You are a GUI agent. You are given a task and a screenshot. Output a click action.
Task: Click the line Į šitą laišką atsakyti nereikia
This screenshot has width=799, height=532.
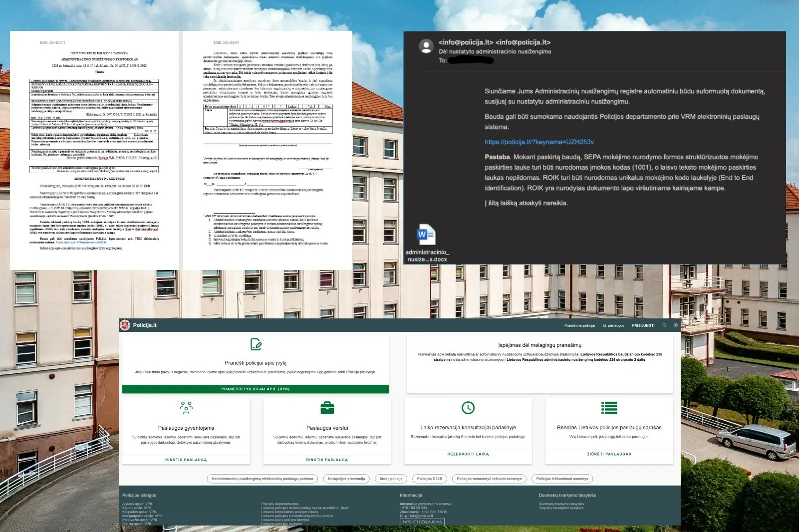point(526,203)
